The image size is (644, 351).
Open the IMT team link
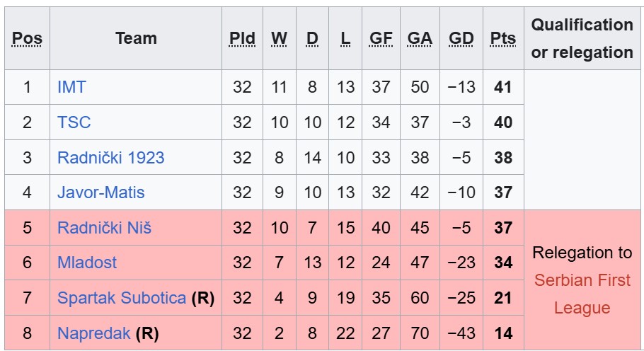click(71, 87)
